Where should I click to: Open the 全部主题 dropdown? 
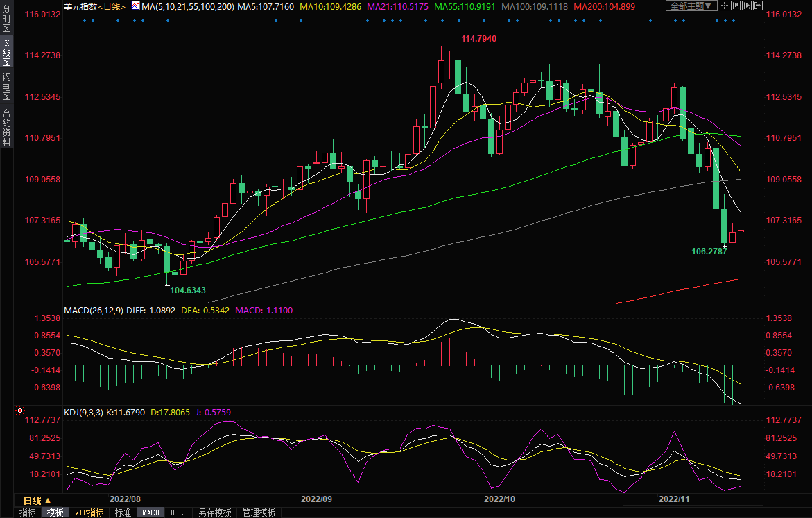691,6
